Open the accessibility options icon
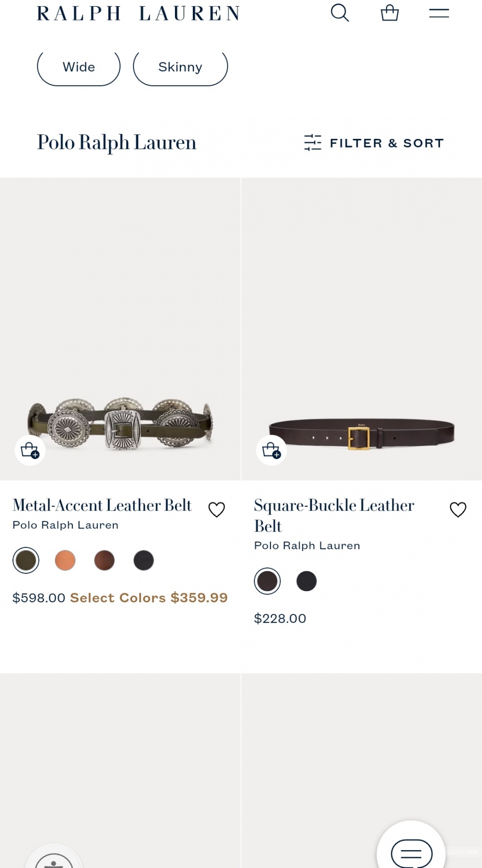This screenshot has height=868, width=482. 54,861
